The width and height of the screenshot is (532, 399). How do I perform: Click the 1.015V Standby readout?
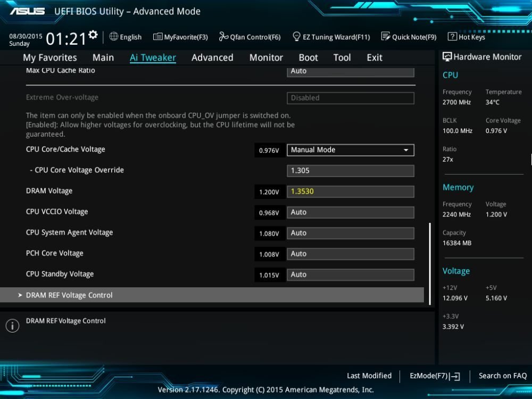[x=269, y=275]
